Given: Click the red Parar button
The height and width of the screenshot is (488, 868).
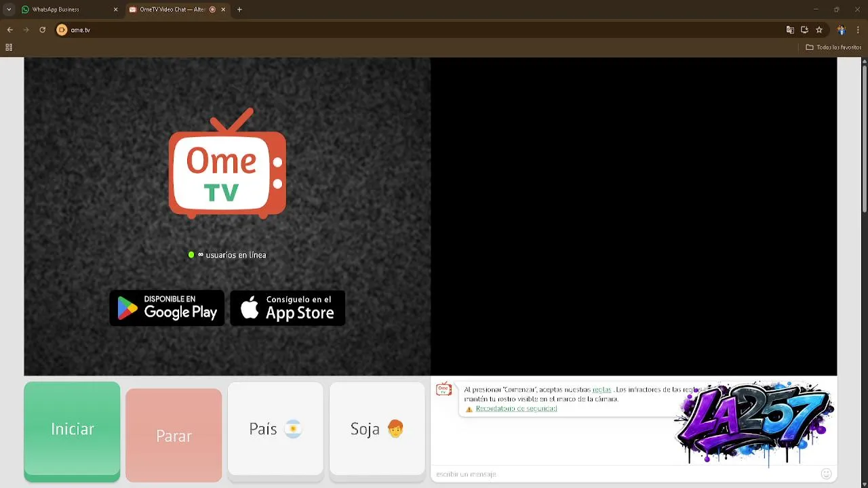Looking at the screenshot, I should point(174,435).
